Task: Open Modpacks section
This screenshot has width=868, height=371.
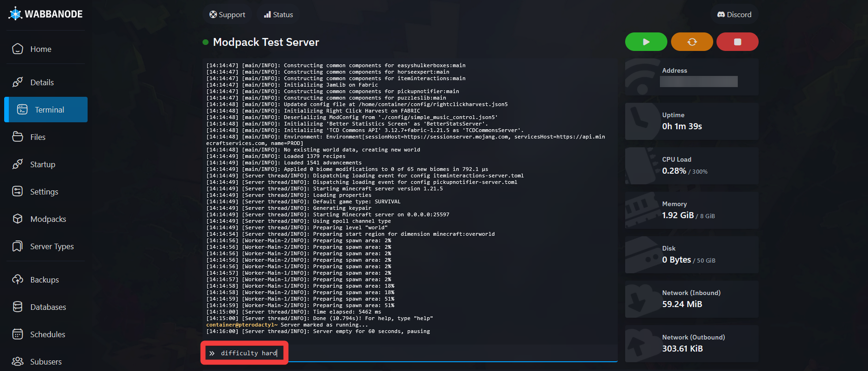Action: click(48, 219)
